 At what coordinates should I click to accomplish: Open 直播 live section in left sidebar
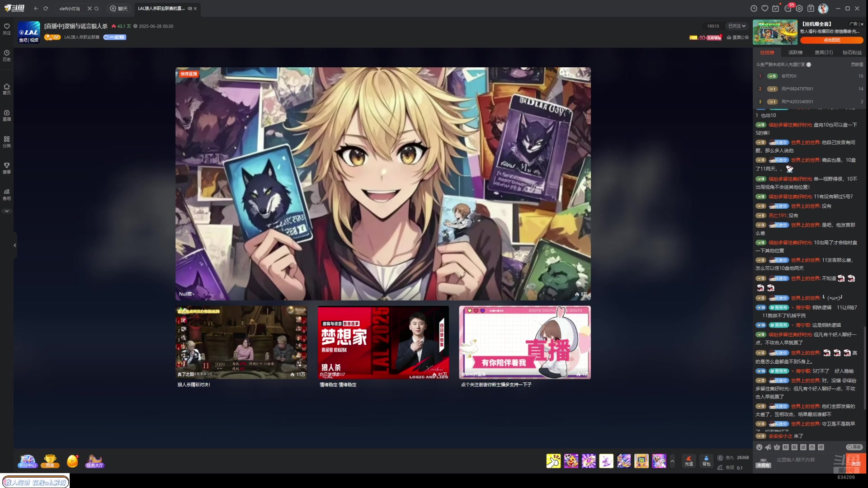[6, 115]
